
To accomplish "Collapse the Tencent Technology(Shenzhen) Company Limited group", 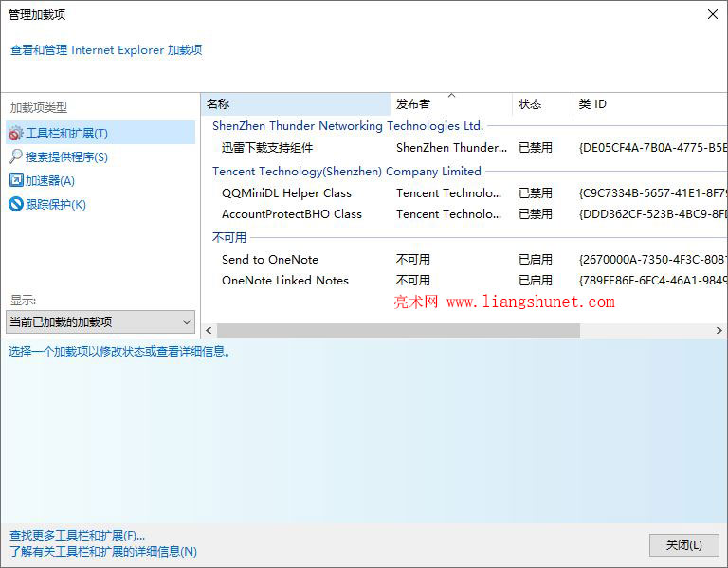I will point(347,172).
